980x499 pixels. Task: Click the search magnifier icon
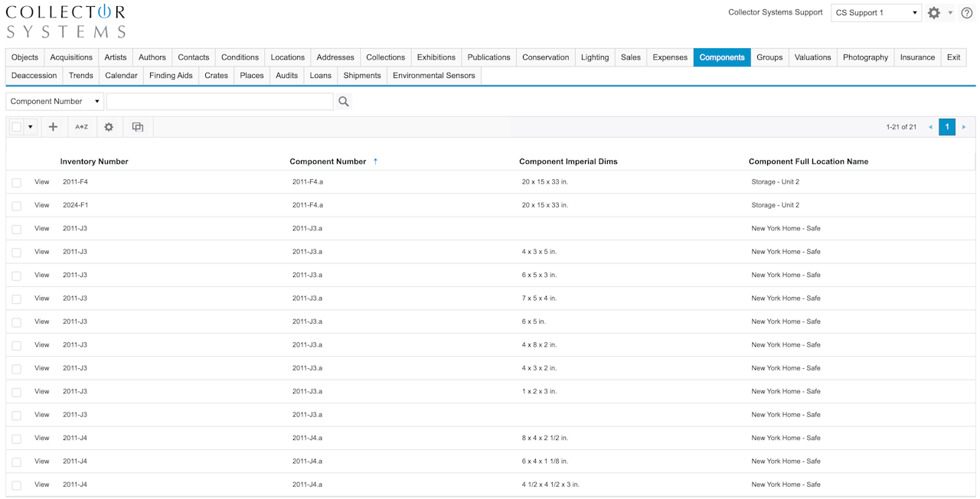click(344, 102)
